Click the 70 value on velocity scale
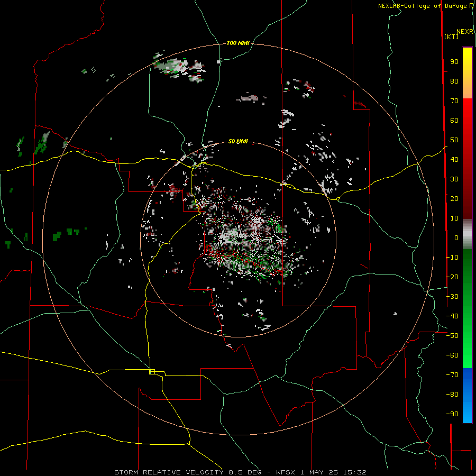This screenshot has height=476, width=476. coord(454,101)
